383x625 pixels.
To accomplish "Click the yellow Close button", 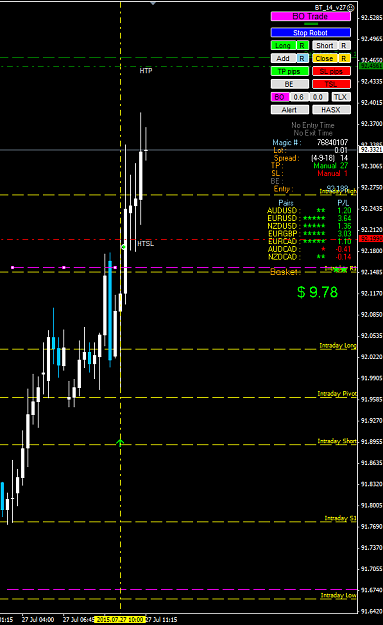I will coord(324,58).
